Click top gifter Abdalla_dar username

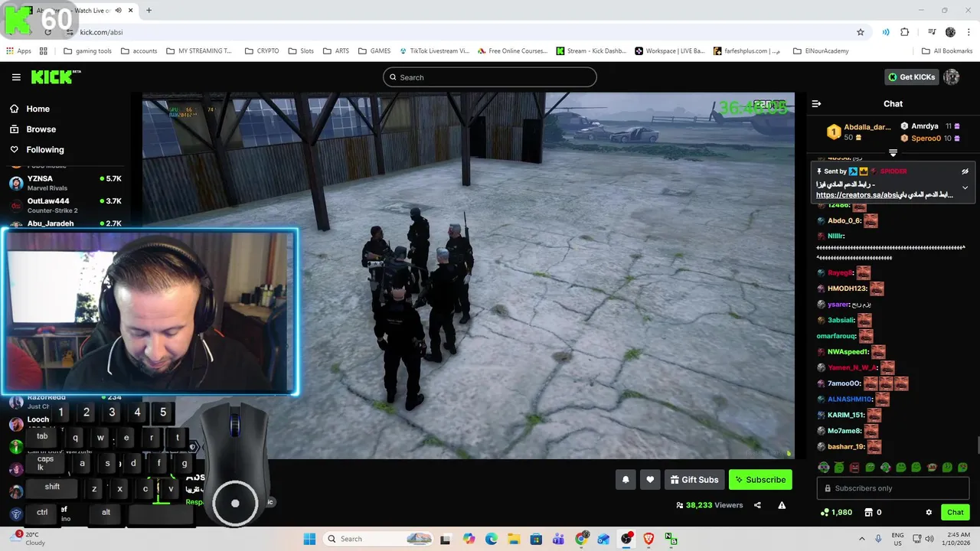click(867, 127)
